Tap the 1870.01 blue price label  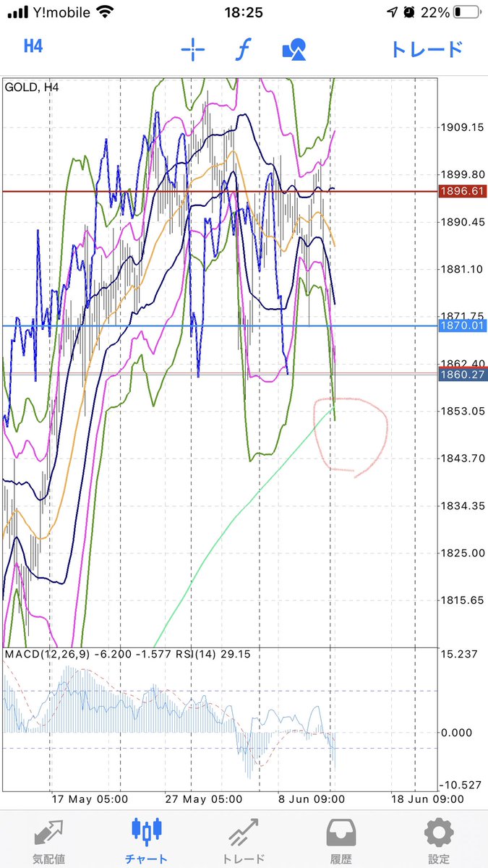click(x=462, y=326)
